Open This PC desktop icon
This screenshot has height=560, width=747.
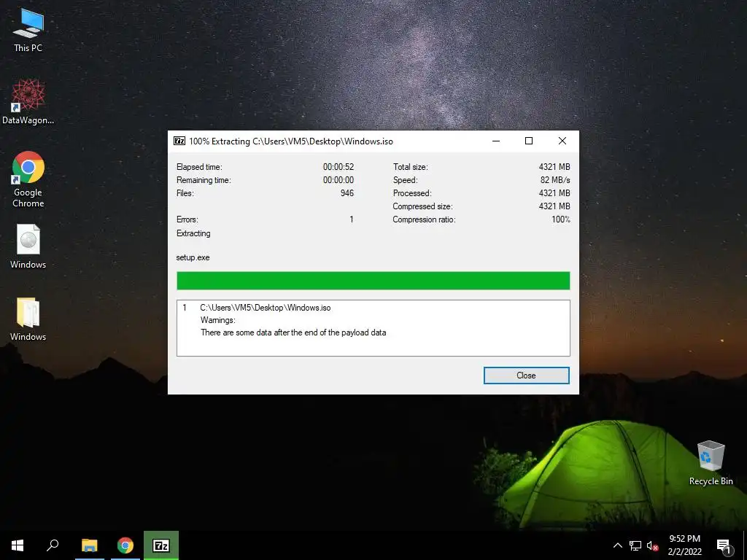click(28, 29)
